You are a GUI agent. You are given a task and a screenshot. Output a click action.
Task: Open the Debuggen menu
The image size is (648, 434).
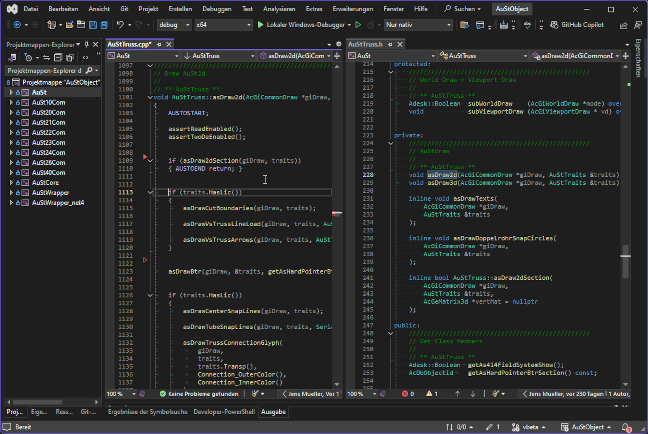tap(217, 8)
